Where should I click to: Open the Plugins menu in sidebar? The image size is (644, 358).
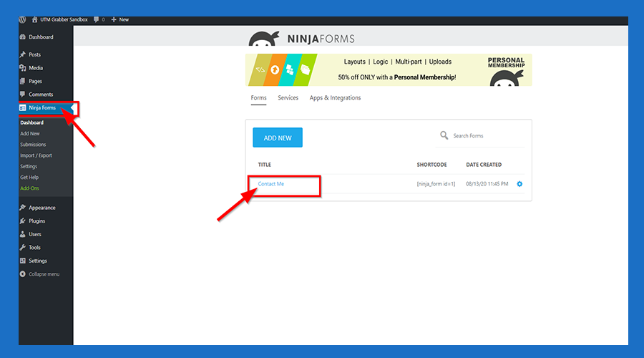36,221
